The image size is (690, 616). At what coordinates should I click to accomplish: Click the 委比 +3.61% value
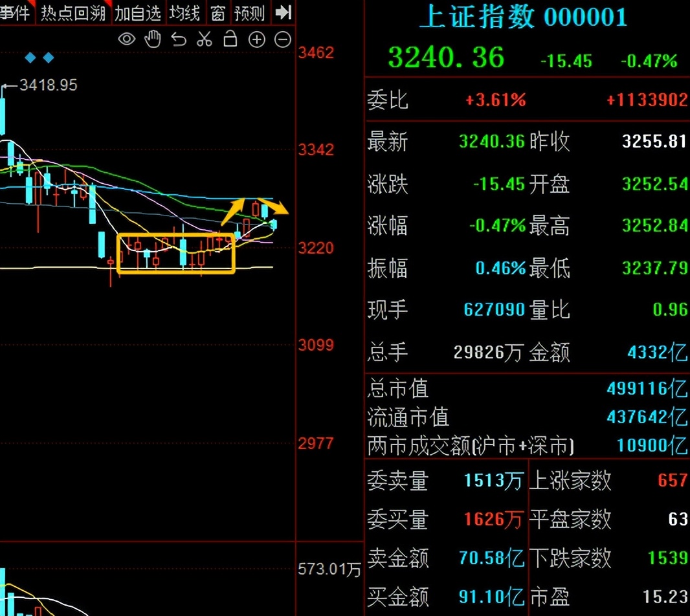pos(496,100)
